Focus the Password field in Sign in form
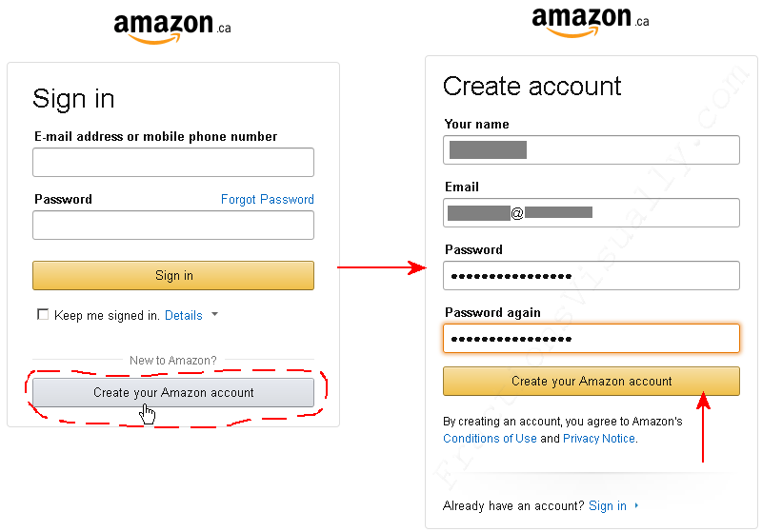The width and height of the screenshot is (762, 532). [x=173, y=226]
